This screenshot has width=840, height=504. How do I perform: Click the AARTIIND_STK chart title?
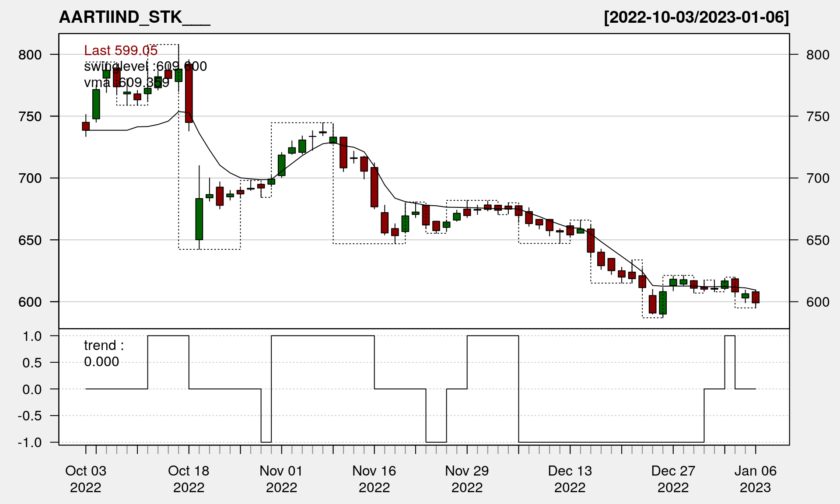point(134,17)
